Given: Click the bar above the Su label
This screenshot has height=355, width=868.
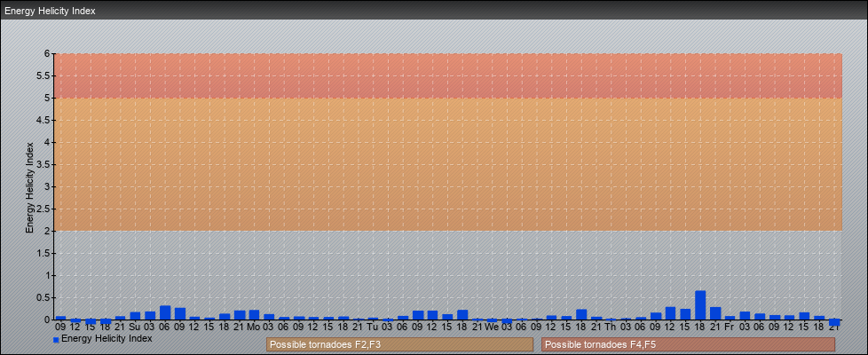Looking at the screenshot, I should (x=135, y=316).
